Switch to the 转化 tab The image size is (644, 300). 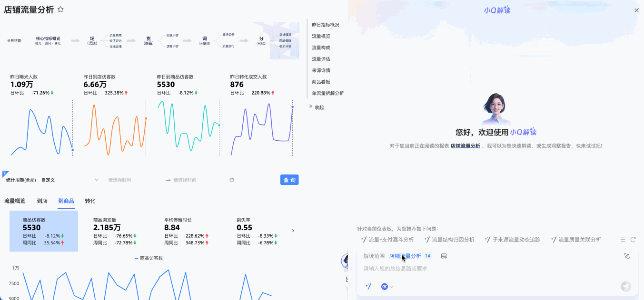pos(90,201)
